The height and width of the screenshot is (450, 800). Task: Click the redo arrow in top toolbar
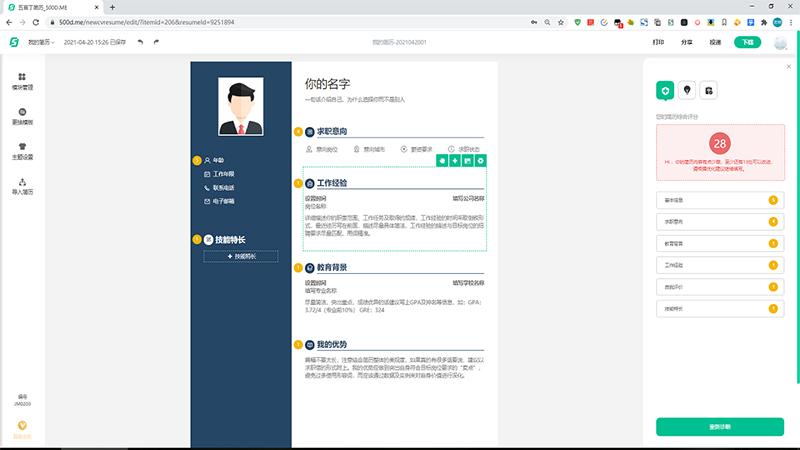pos(157,42)
